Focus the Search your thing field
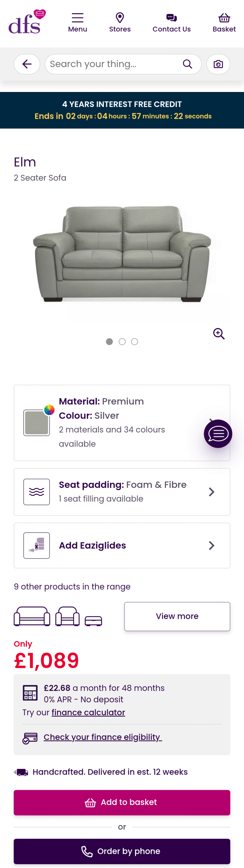This screenshot has height=868, width=244. pos(115,64)
